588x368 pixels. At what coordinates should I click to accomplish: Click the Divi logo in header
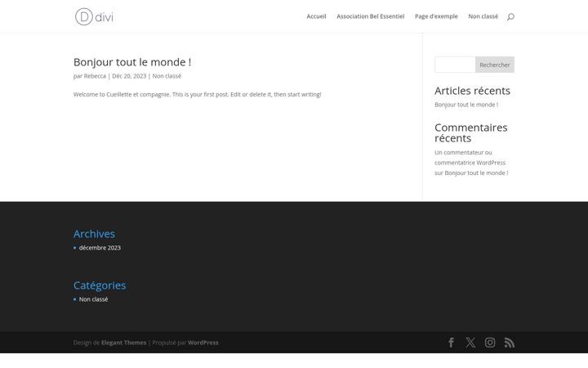point(94,16)
